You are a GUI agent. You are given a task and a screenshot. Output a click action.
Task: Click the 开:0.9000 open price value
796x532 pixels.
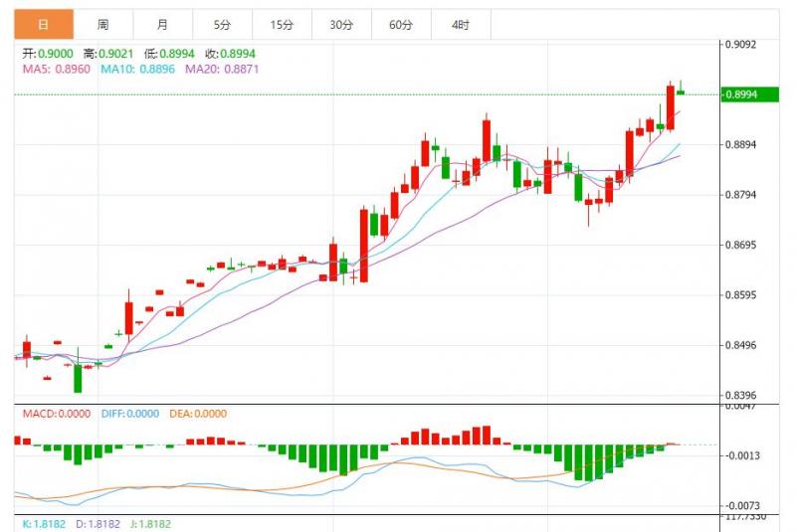[x=48, y=54]
